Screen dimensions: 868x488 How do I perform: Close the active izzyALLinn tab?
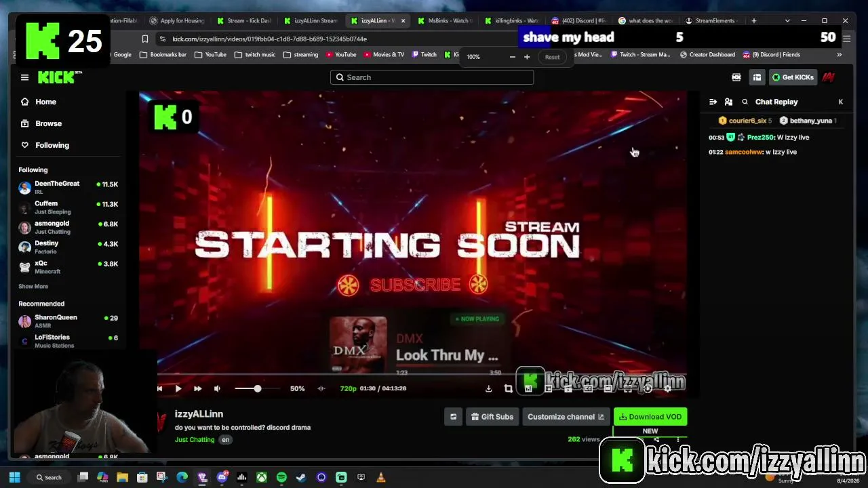click(403, 21)
